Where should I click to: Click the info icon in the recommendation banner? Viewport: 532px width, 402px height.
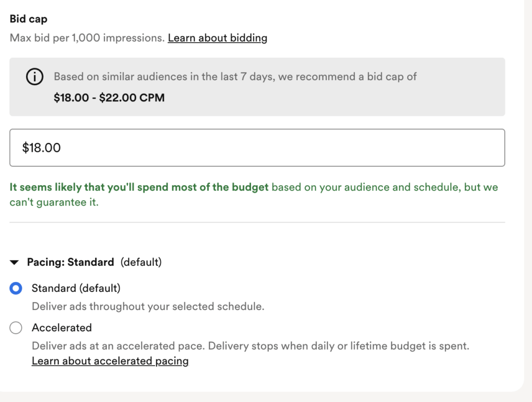[35, 76]
